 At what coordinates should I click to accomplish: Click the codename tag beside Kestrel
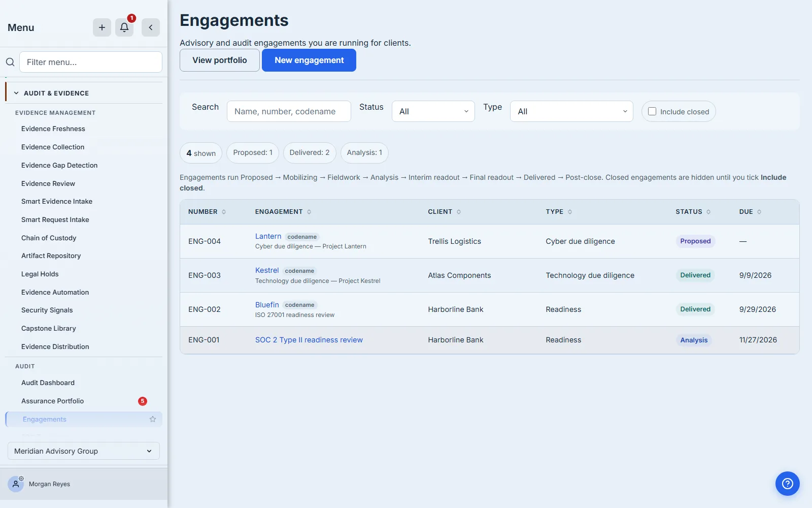(299, 271)
